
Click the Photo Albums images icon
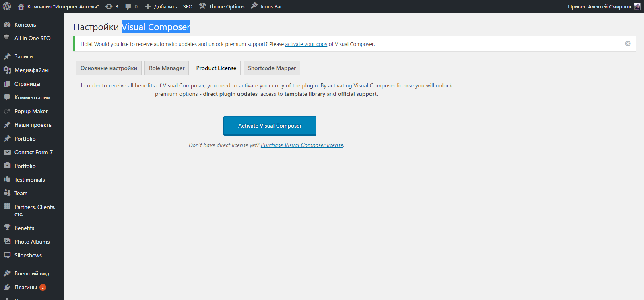tap(7, 241)
